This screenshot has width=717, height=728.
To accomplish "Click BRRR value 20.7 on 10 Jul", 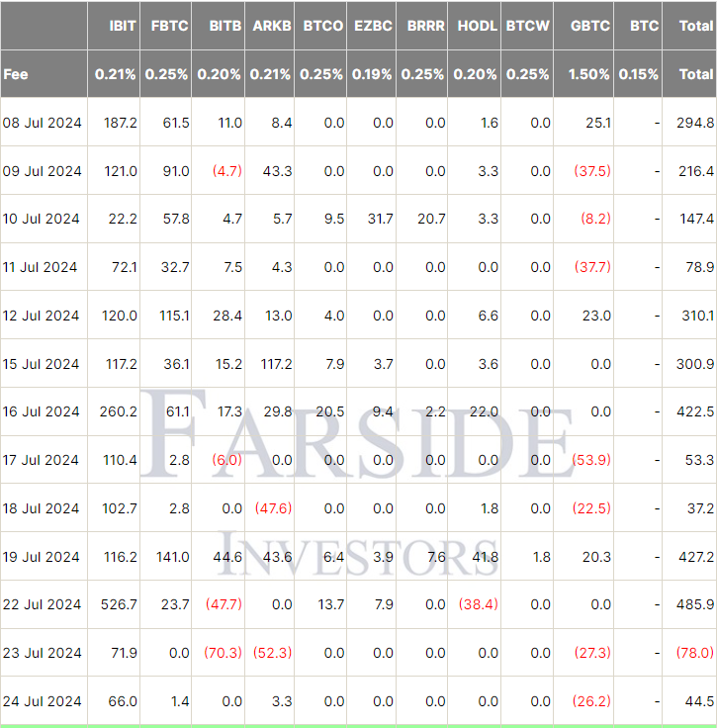I will (x=431, y=219).
